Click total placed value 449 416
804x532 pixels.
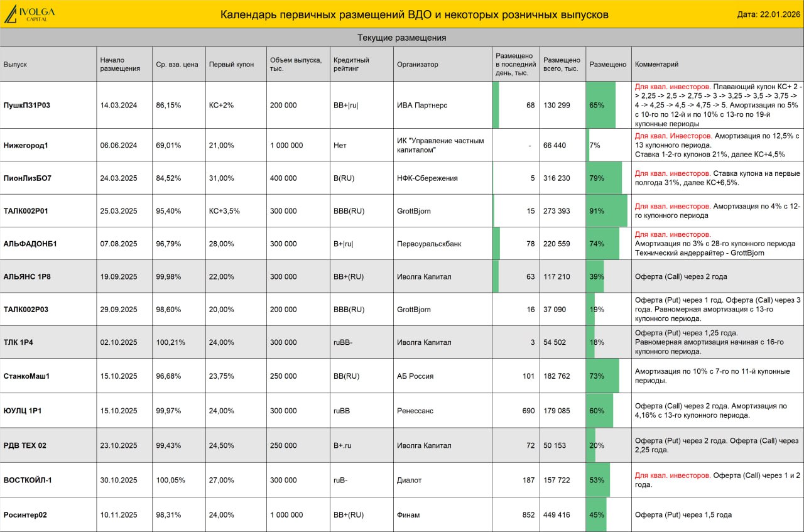click(557, 515)
